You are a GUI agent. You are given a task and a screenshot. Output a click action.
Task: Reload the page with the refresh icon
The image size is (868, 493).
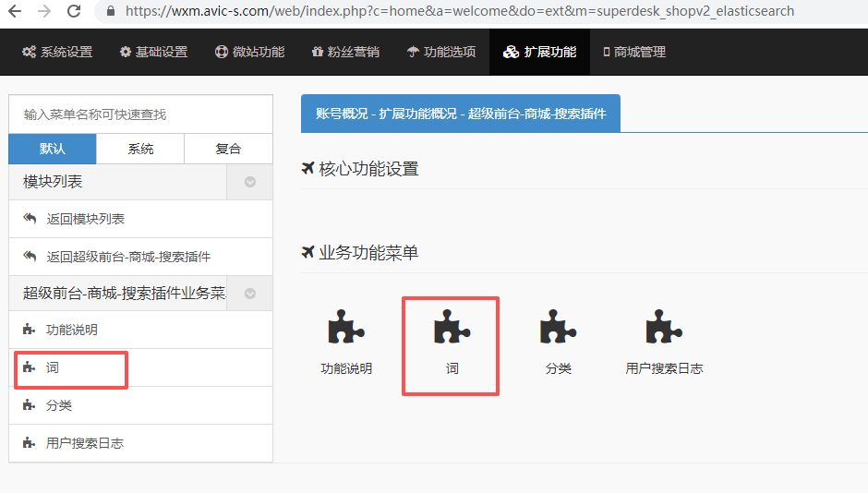[76, 12]
